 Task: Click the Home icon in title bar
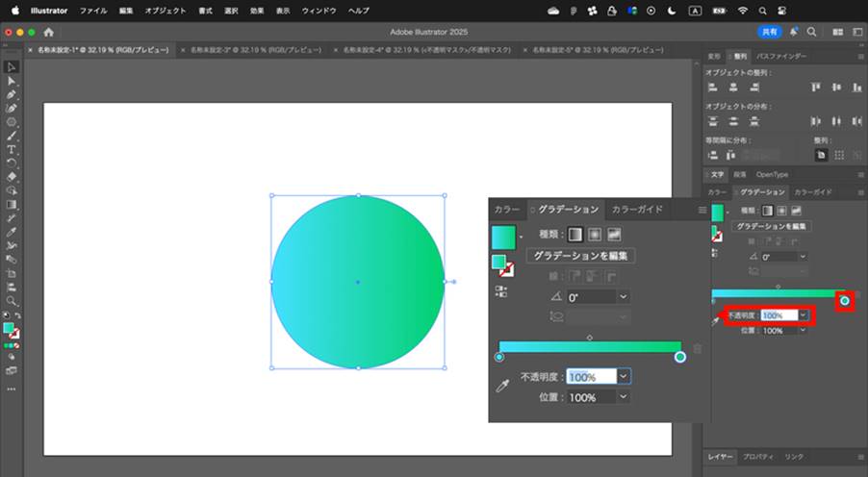[49, 32]
